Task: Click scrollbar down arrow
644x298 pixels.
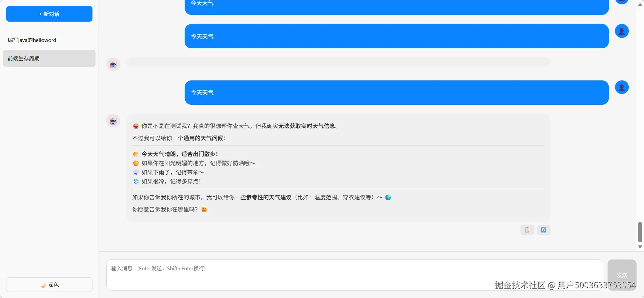Action: (x=640, y=247)
